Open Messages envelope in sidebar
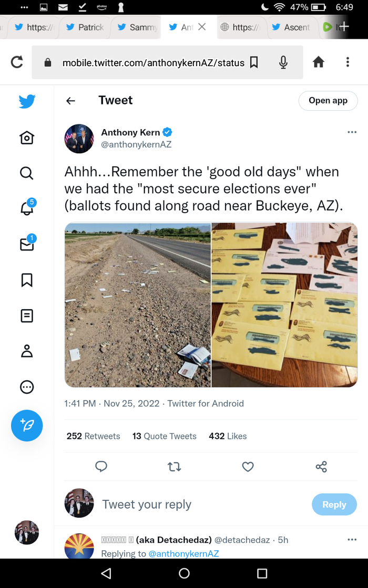Image resolution: width=368 pixels, height=588 pixels. point(27,244)
